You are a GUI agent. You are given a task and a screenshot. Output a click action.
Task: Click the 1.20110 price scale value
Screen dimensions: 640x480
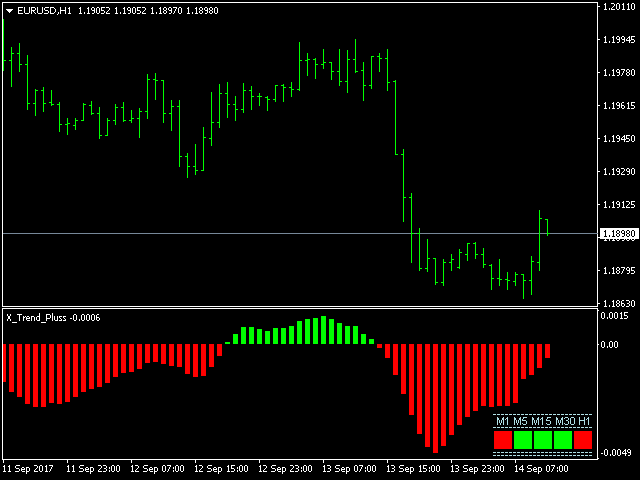click(619, 7)
